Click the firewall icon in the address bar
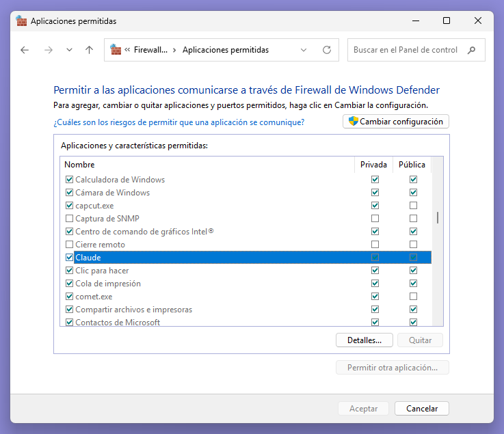Viewport: 504px width, 434px height. [116, 50]
